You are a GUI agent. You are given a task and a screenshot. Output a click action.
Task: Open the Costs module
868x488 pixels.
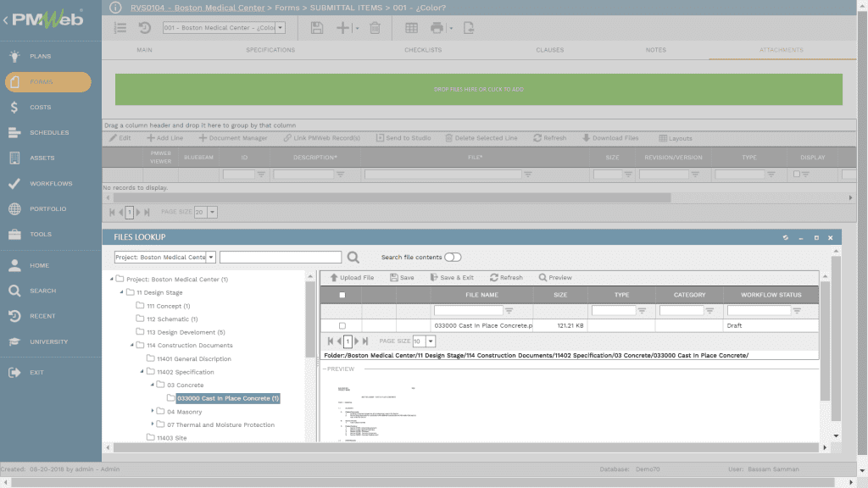click(x=40, y=107)
